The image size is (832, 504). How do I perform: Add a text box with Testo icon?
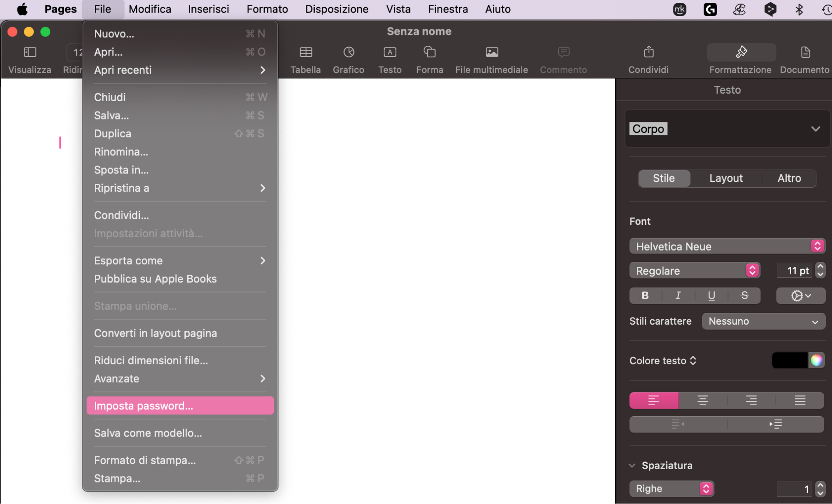point(390,52)
